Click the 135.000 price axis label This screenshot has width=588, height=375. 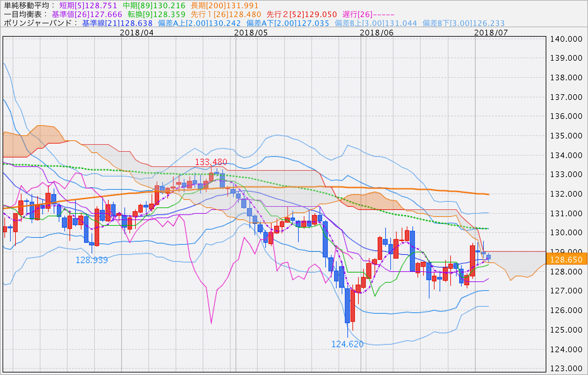pyautogui.click(x=566, y=136)
